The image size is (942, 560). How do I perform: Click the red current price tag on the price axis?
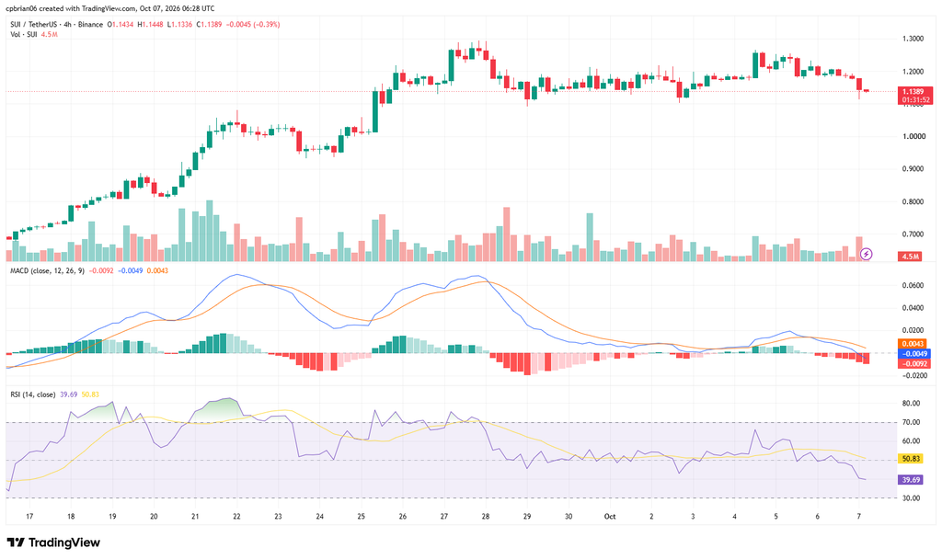point(915,96)
